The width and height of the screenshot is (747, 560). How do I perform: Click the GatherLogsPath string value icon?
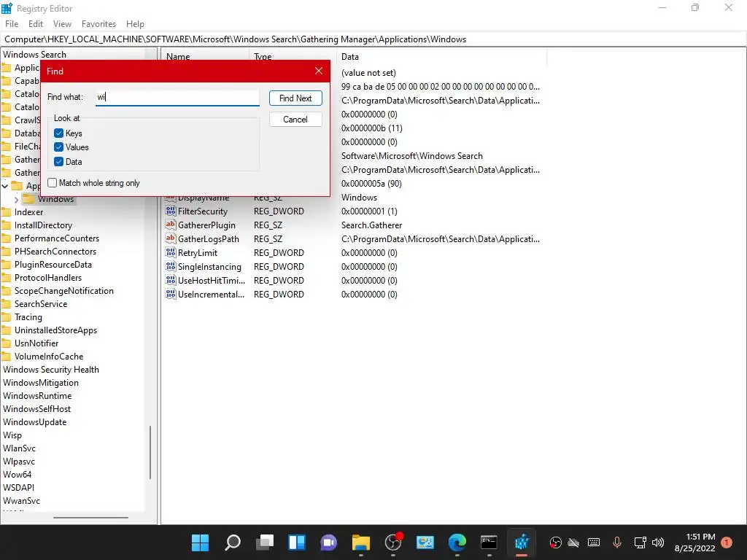tap(171, 238)
